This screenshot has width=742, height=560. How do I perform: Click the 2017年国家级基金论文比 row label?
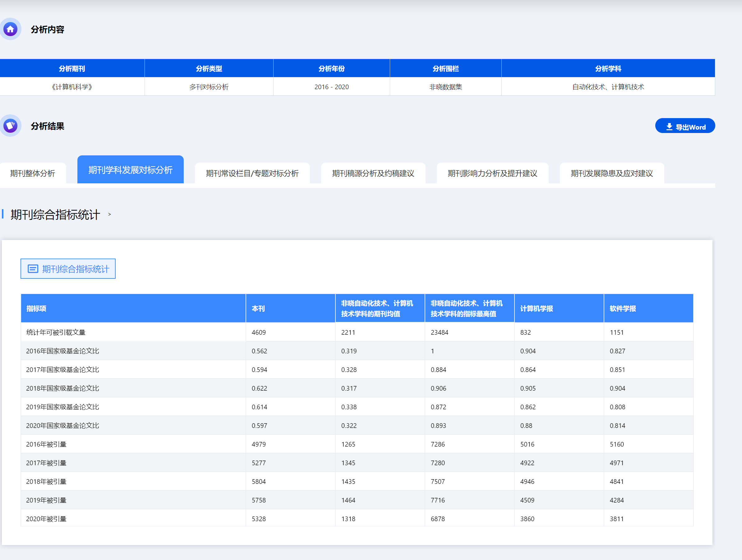[62, 370]
